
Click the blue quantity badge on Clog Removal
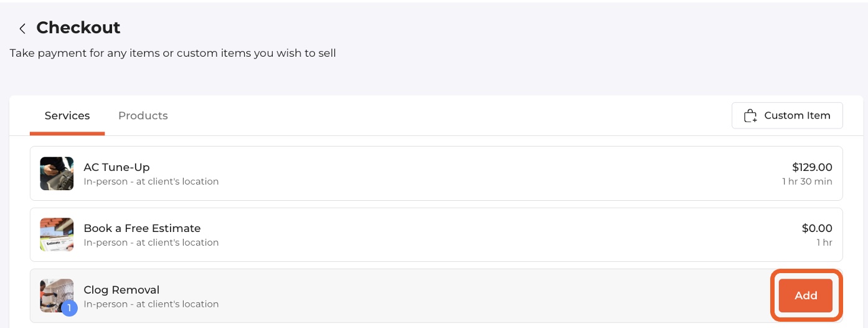69,308
